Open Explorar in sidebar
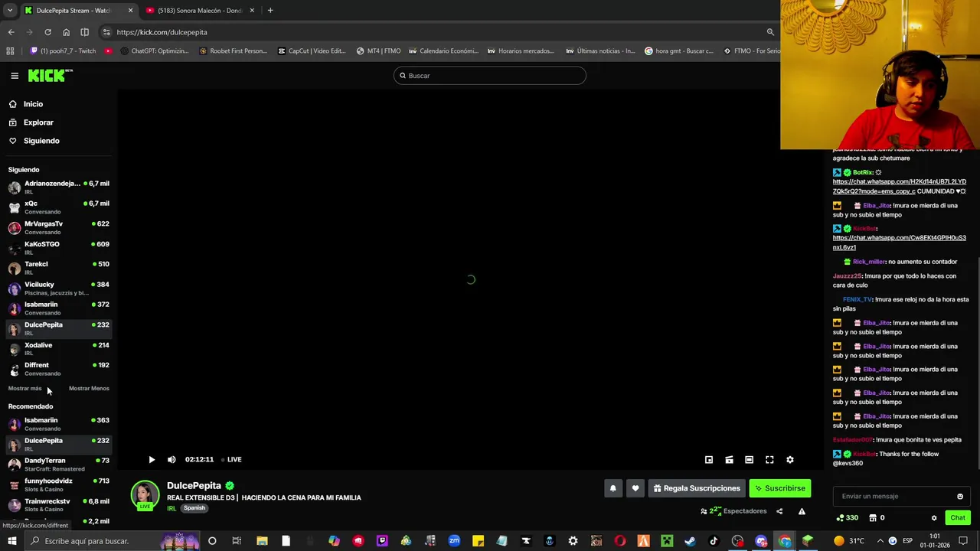Viewport: 980px width, 551px height. (38, 122)
